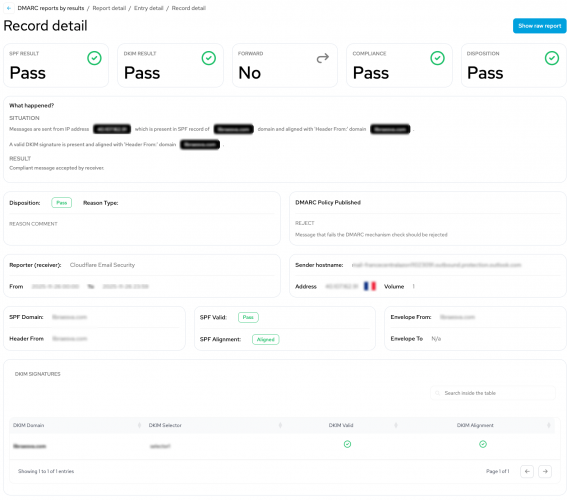Viewport: 567px width, 500px height.
Task: Click the France flag next to Address
Action: pos(370,286)
